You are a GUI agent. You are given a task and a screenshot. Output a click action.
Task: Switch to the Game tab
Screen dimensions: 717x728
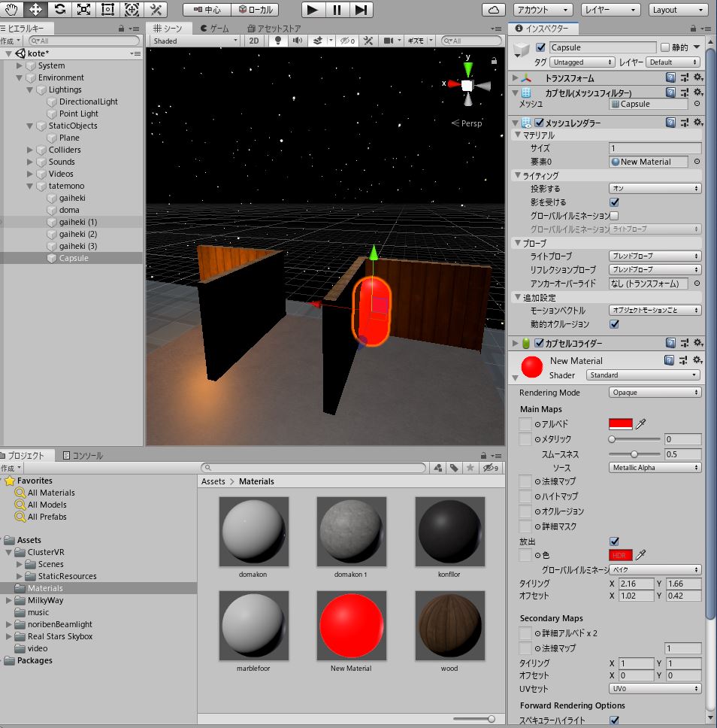[214, 29]
